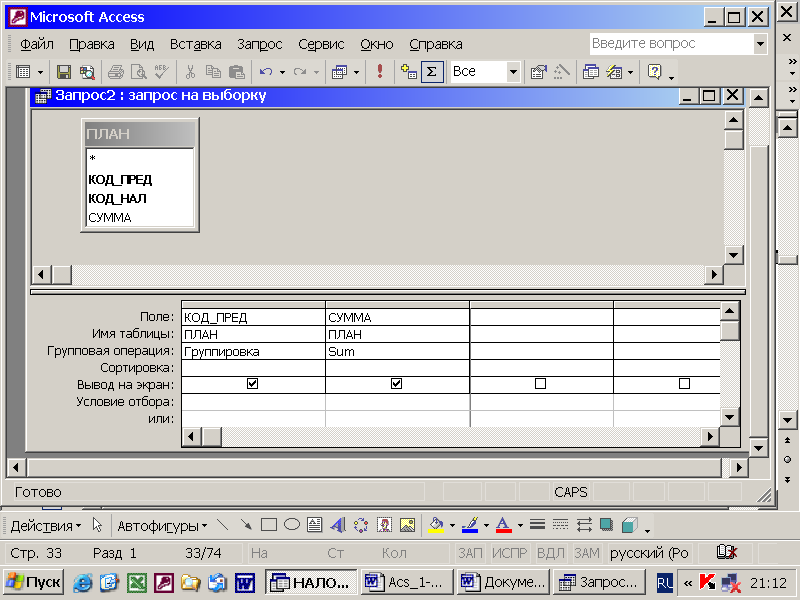Click the Help question mark icon
Viewport: 800px width, 600px height.
click(x=654, y=72)
